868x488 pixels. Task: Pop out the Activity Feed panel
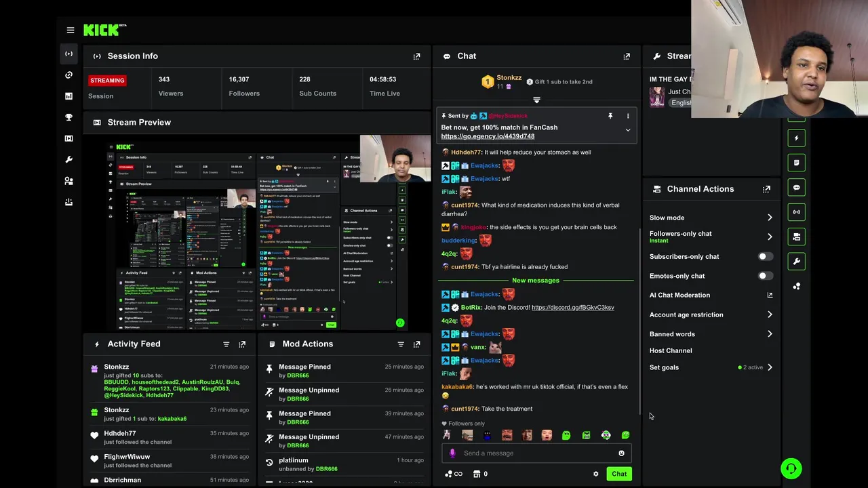[x=242, y=344]
